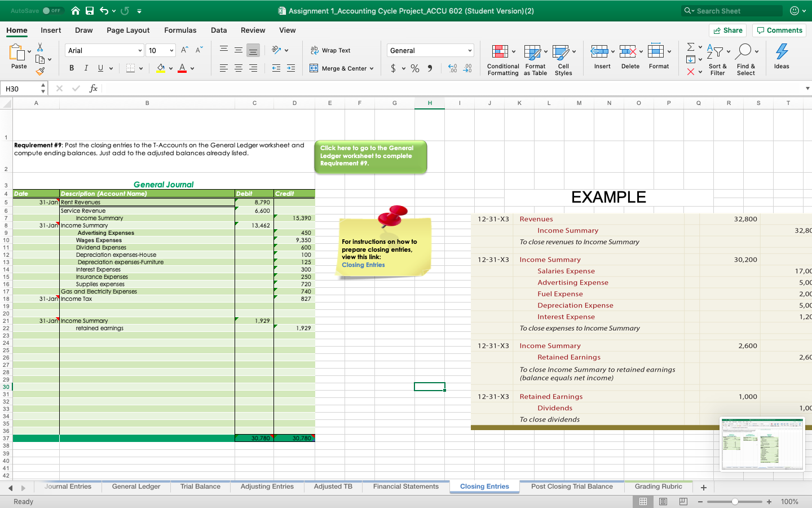Center align text horizontally
Image resolution: width=812 pixels, height=508 pixels.
(x=239, y=68)
